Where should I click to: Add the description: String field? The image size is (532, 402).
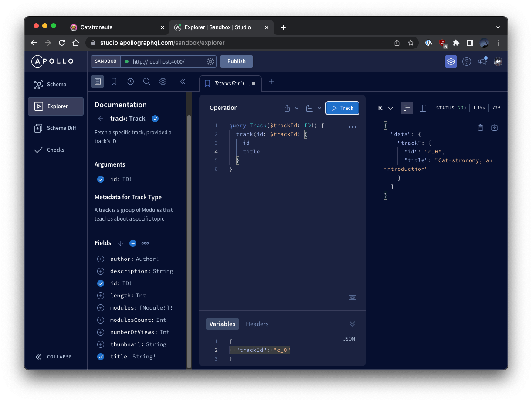coord(101,271)
